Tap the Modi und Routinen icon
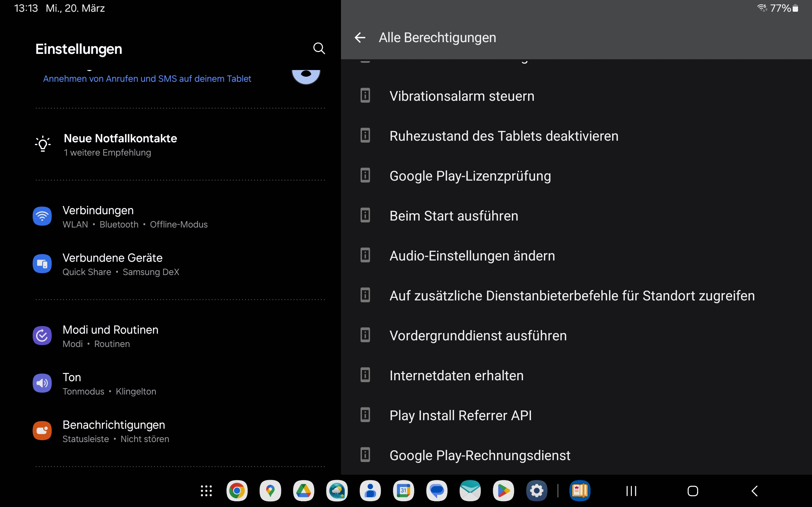The width and height of the screenshot is (812, 507). 42,336
